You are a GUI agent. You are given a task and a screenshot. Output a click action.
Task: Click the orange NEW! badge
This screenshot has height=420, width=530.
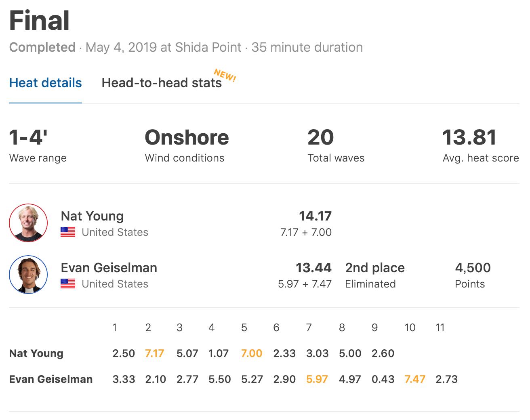pyautogui.click(x=225, y=75)
